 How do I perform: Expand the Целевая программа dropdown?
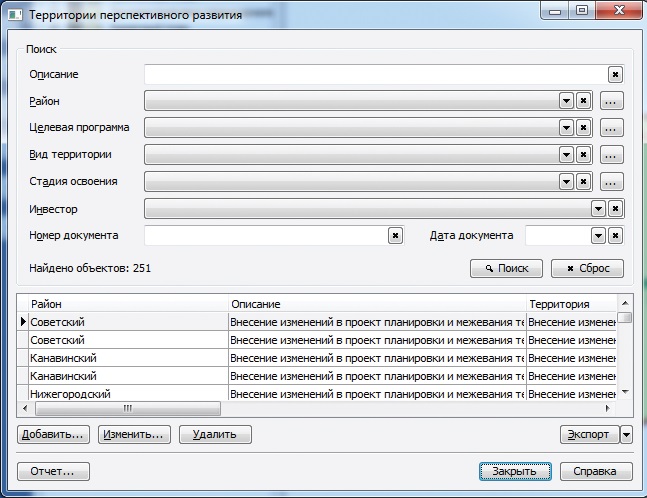tap(566, 128)
